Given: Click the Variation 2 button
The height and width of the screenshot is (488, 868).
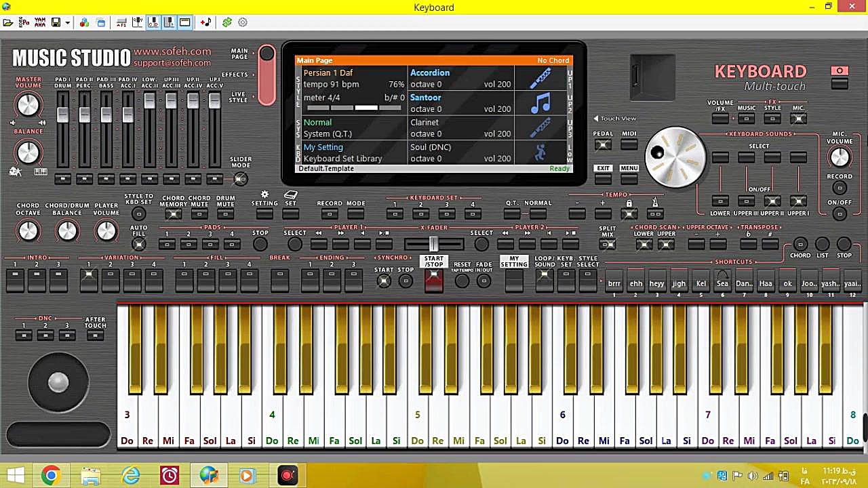Looking at the screenshot, I should [111, 280].
